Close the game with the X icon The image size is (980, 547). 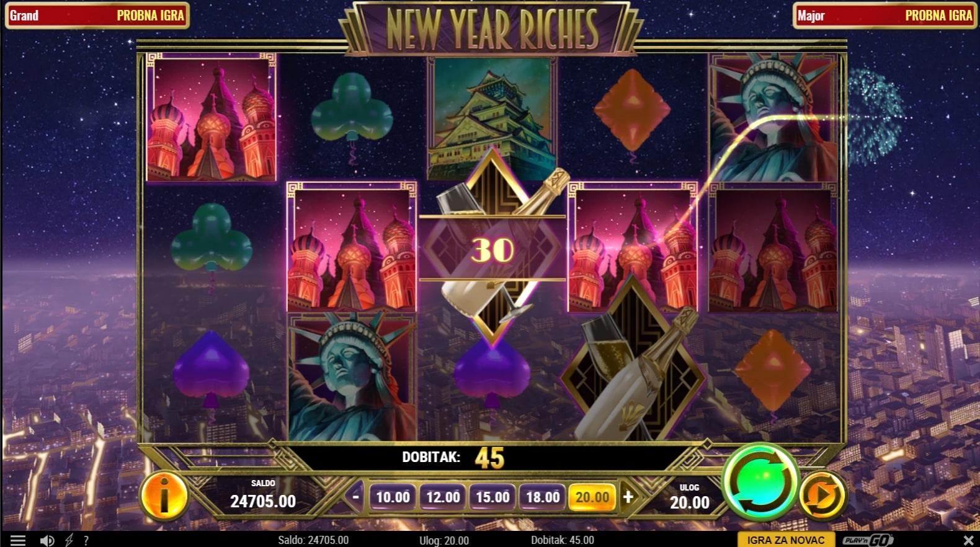click(x=968, y=540)
